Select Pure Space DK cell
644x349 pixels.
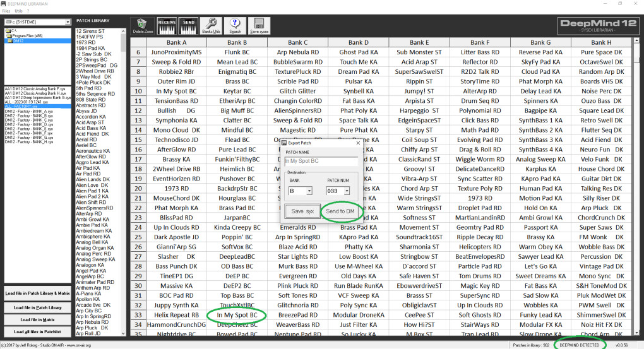(601, 52)
